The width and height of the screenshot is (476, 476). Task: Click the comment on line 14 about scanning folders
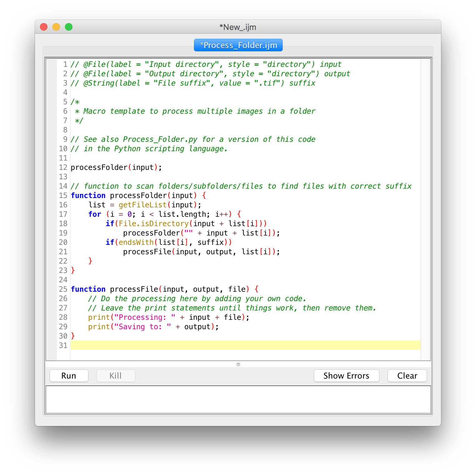pos(241,186)
